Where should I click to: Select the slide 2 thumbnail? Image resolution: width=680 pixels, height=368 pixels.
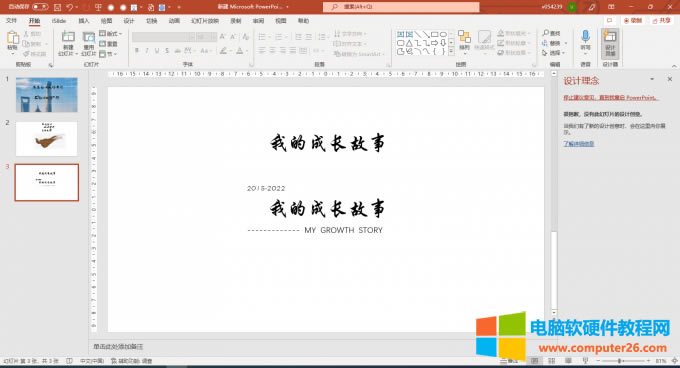[x=46, y=138]
